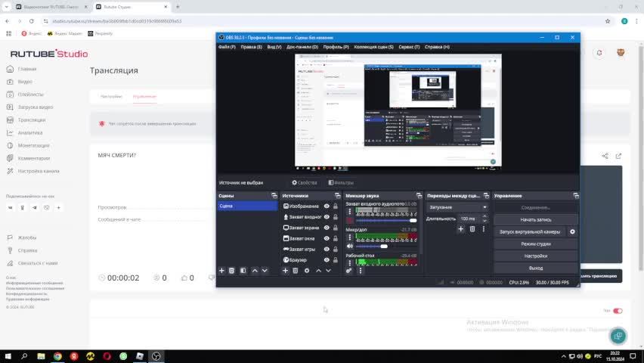
Task: Open Chrome from the Windows taskbar
Action: pyautogui.click(x=57, y=356)
